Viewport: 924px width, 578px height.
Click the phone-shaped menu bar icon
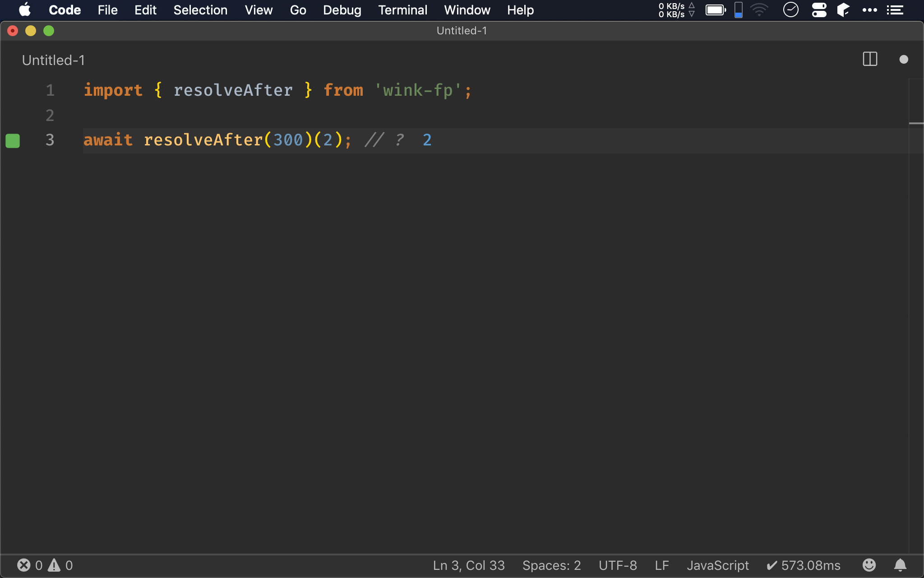(x=739, y=10)
